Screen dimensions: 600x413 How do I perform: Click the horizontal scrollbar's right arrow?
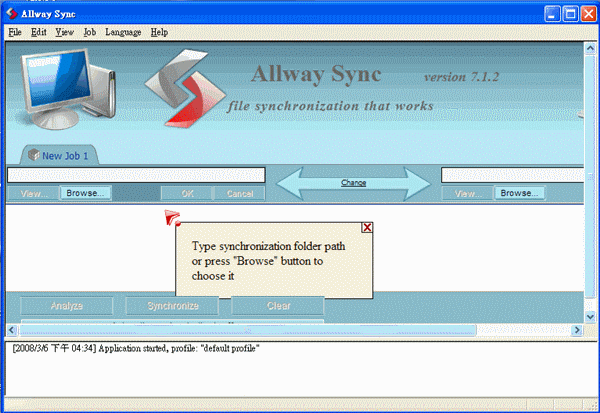click(x=579, y=330)
